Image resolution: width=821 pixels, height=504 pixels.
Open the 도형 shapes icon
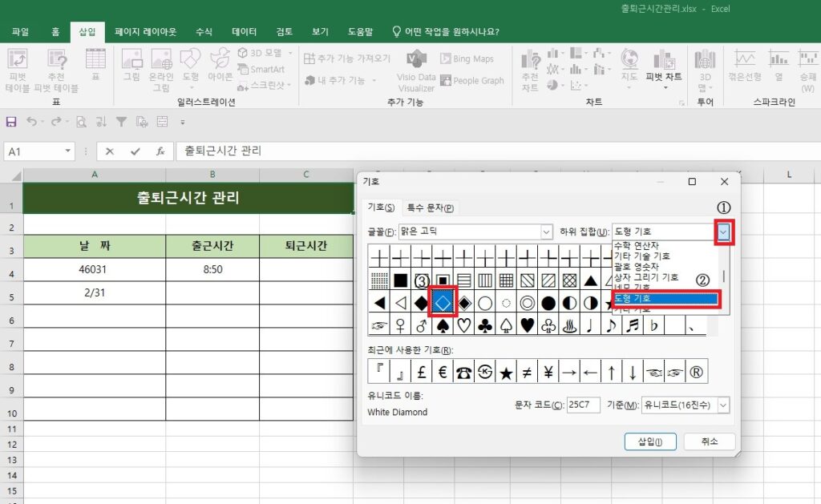point(191,68)
